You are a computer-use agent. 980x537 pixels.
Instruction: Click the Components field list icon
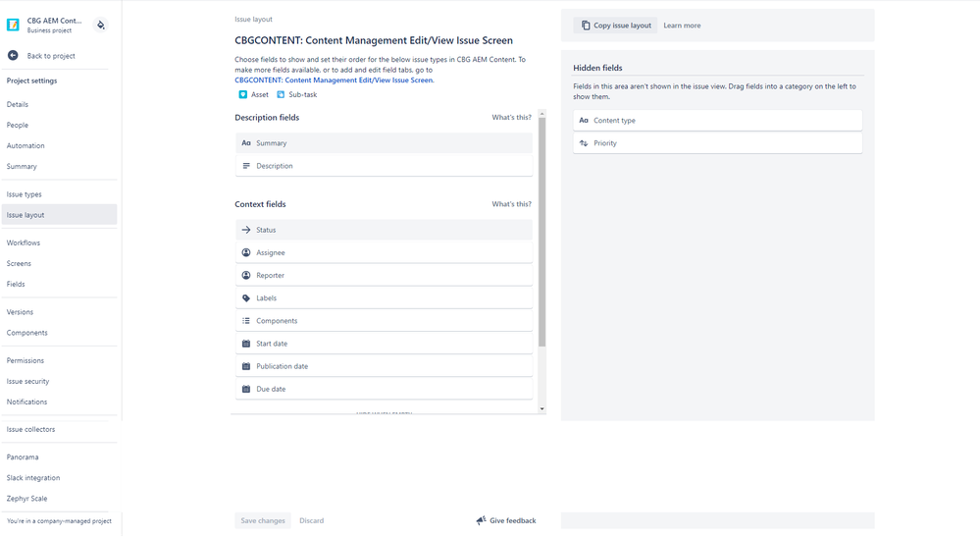[x=246, y=321]
